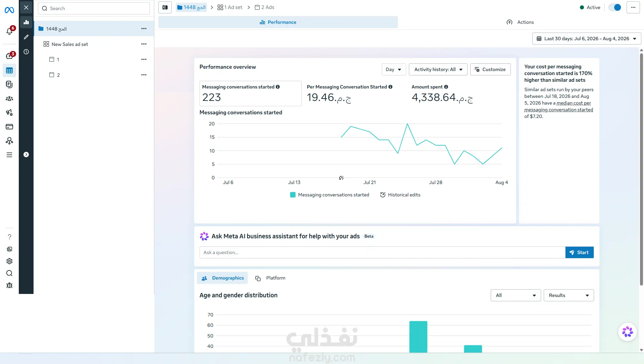Go to 1 Ad set breadcrumb
This screenshot has width=644, height=364.
(230, 7)
